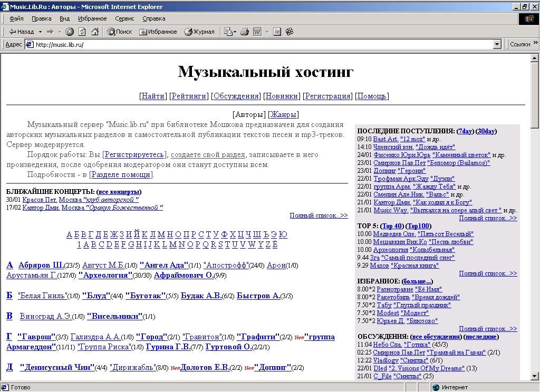Open the Mail button dropdown arrow

[235, 32]
